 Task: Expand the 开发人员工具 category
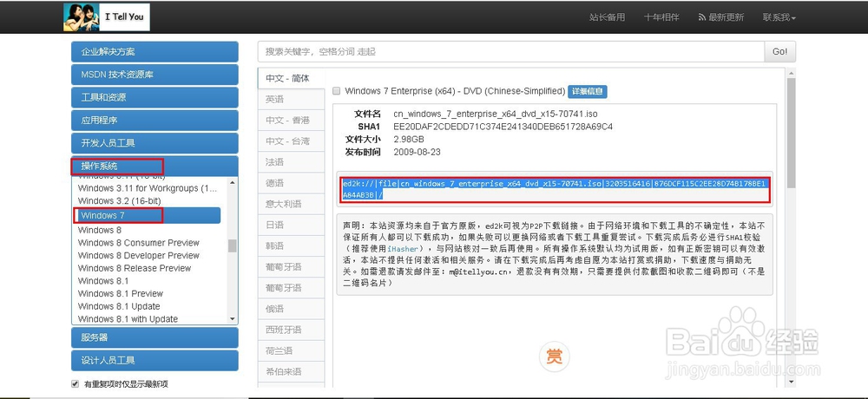155,143
